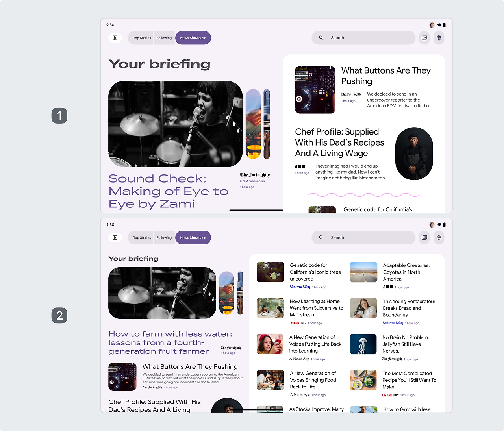Screen dimensions: 504x431
Task: Click the BBC logo under Adaptable Creatures article
Action: coord(388,287)
